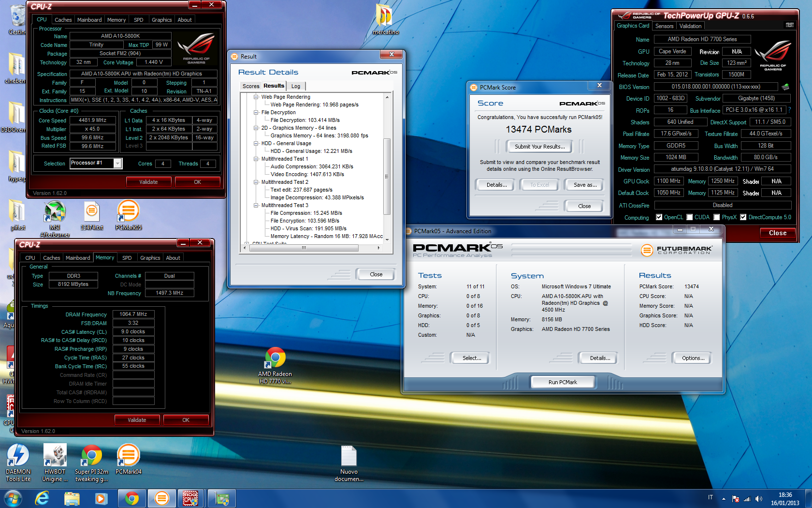Click the taskbar clock showing 18:36

[x=785, y=499]
